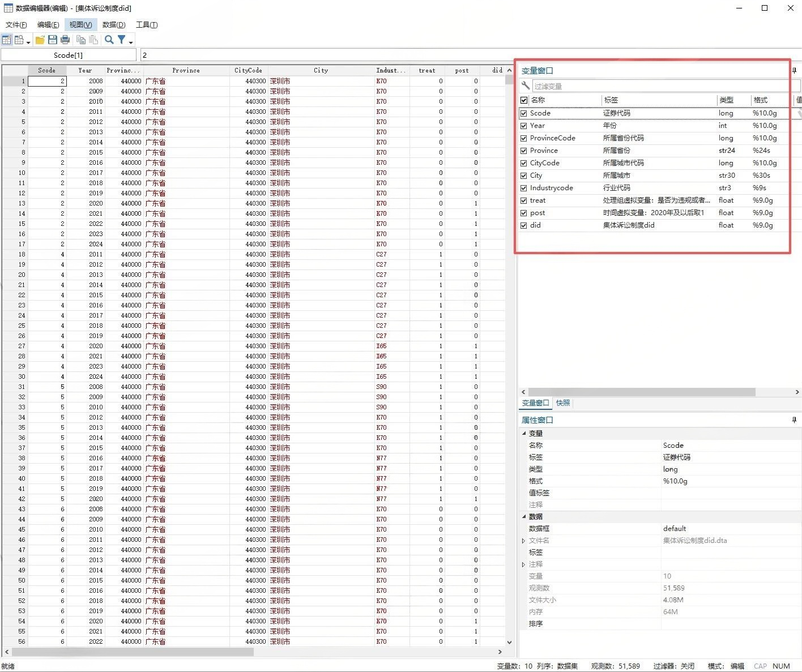Image resolution: width=802 pixels, height=672 pixels.
Task: Click into the 过滤变量 search field
Action: [663, 86]
